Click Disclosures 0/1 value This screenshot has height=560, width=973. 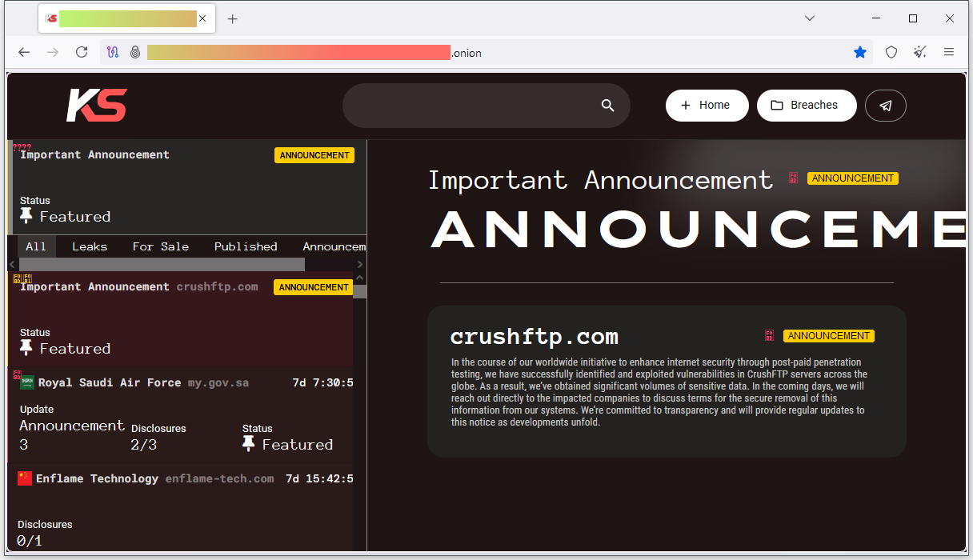[x=30, y=541]
